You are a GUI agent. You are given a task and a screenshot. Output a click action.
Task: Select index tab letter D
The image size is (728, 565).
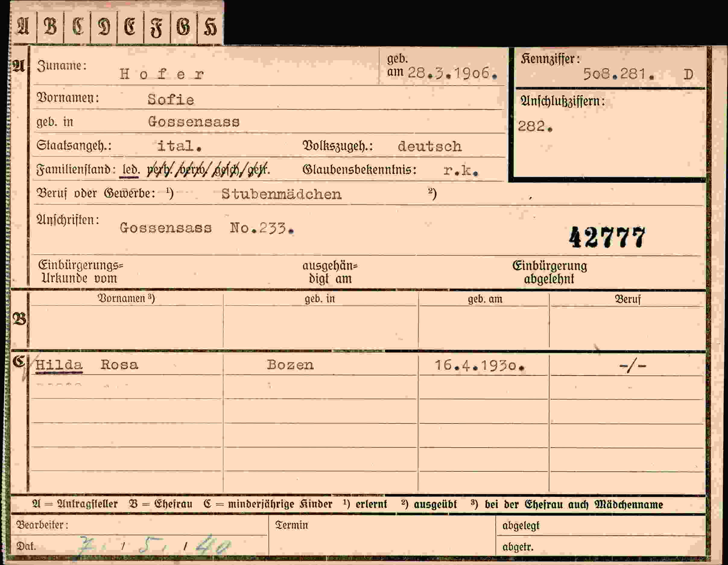[x=104, y=27]
